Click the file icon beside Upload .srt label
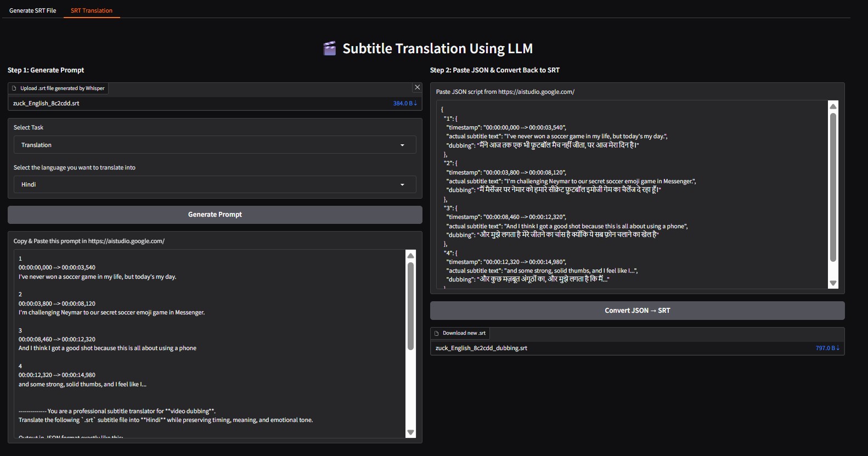Screen dimensions: 868x456 (x=14, y=88)
